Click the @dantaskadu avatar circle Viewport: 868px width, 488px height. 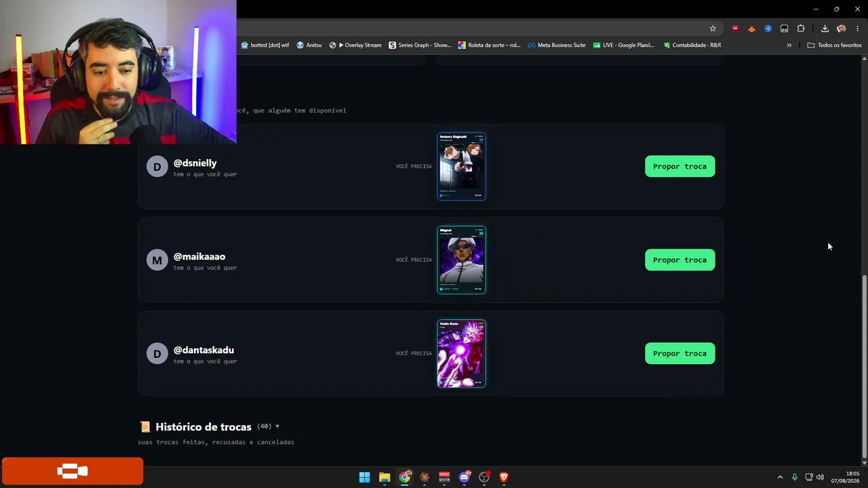click(157, 354)
